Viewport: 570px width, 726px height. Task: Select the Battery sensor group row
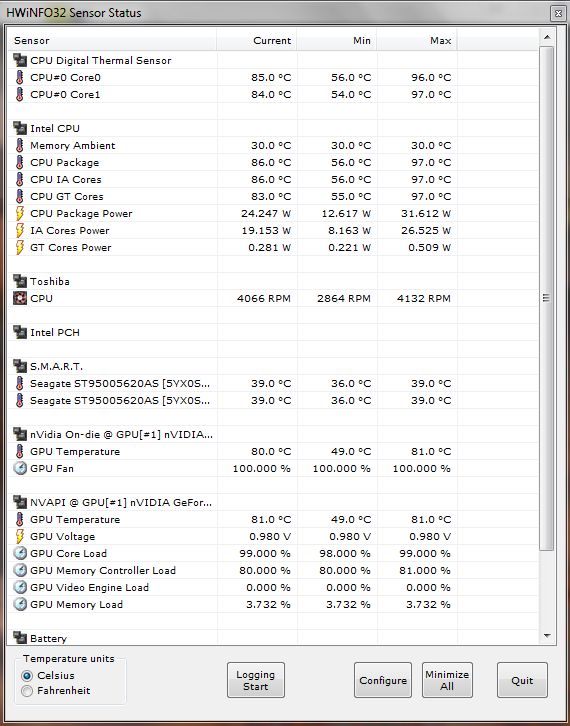(x=272, y=638)
